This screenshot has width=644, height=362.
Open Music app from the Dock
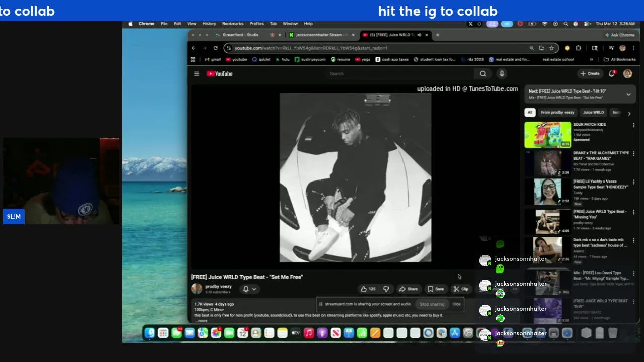[x=309, y=333]
